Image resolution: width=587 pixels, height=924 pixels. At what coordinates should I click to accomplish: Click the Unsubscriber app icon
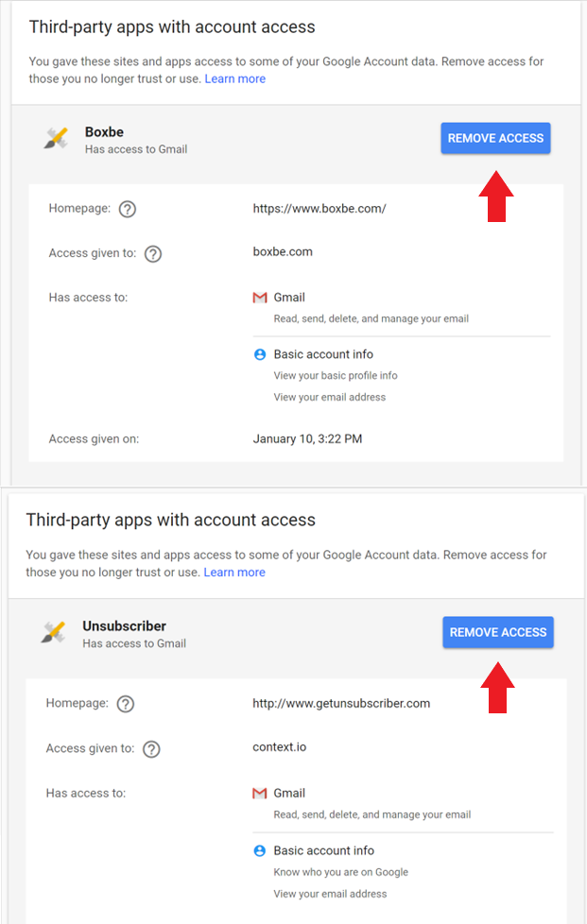coord(54,632)
